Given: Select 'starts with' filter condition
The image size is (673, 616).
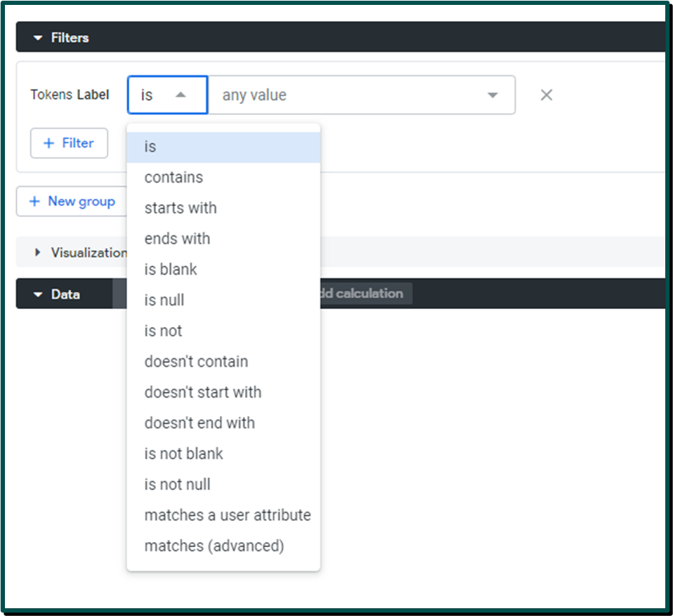Looking at the screenshot, I should point(181,208).
